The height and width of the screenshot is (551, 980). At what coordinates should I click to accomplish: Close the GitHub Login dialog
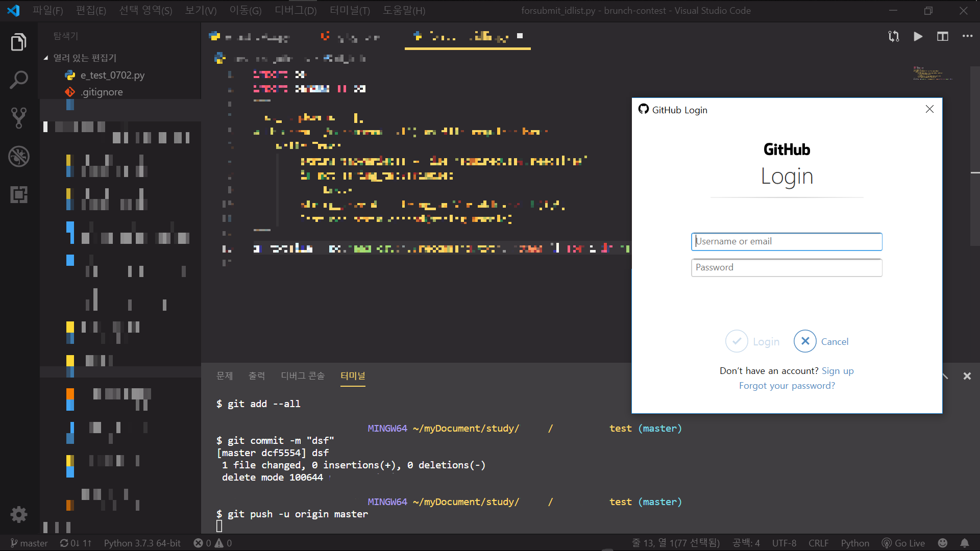coord(929,109)
